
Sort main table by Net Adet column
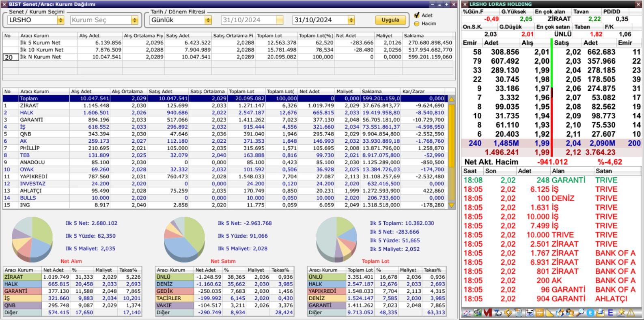(316, 91)
